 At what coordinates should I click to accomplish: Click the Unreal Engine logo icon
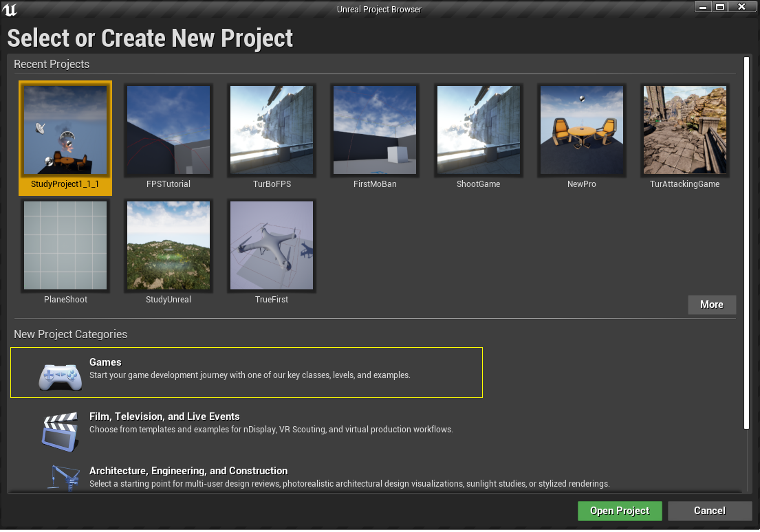point(9,9)
